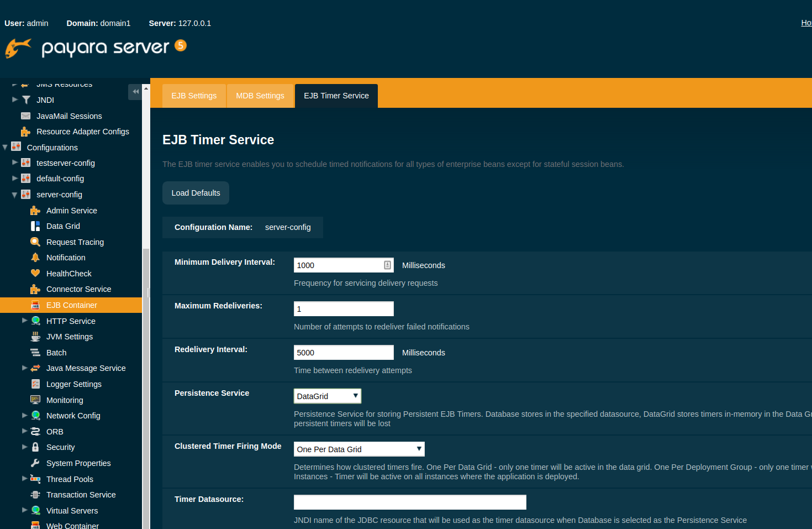Click the testserver-config icon
This screenshot has width=812, height=529.
click(25, 163)
